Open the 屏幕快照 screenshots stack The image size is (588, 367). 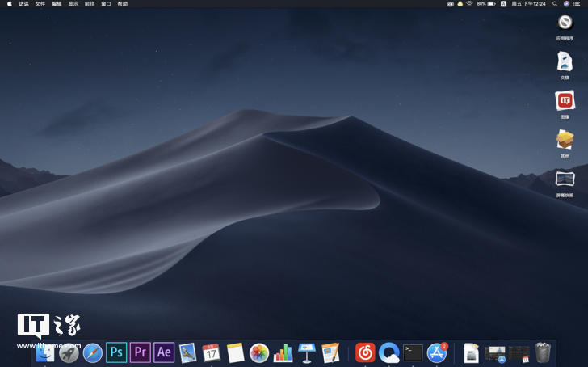pos(565,179)
